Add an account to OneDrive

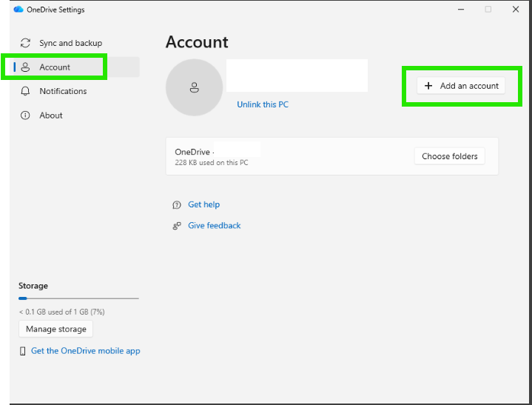tap(461, 86)
